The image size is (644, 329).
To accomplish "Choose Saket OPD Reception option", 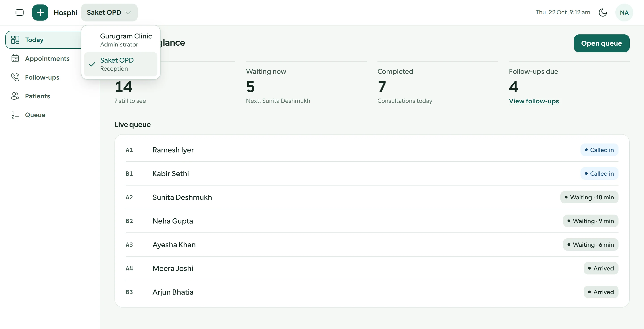I will pyautogui.click(x=121, y=64).
